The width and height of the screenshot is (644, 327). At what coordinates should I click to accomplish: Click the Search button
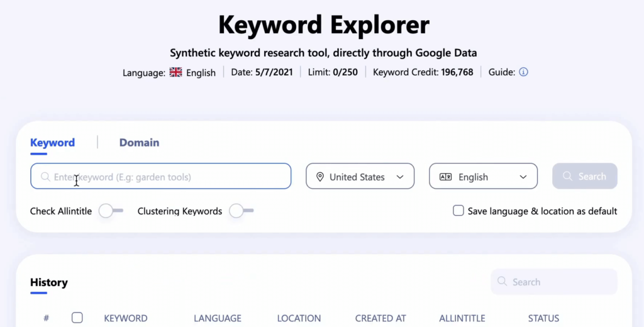coord(585,176)
